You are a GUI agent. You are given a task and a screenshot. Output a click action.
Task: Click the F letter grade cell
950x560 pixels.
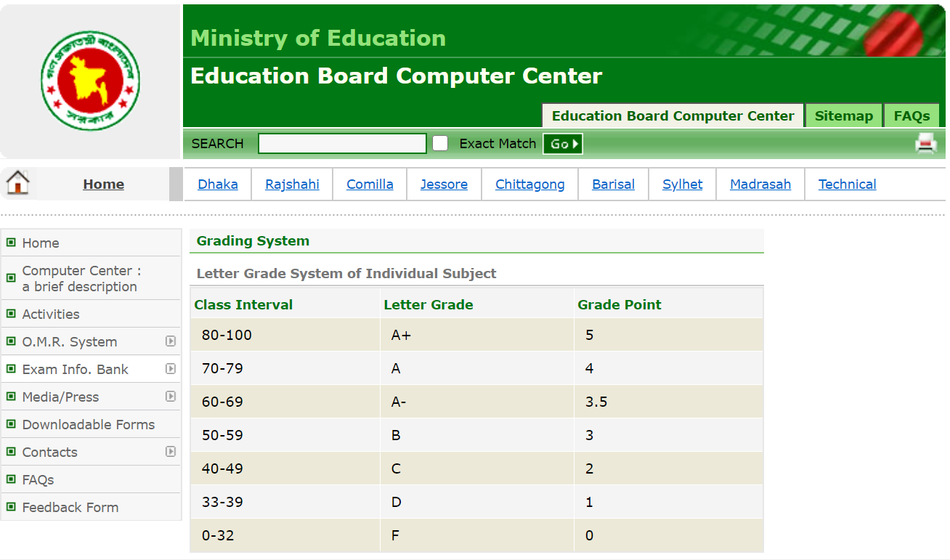476,535
